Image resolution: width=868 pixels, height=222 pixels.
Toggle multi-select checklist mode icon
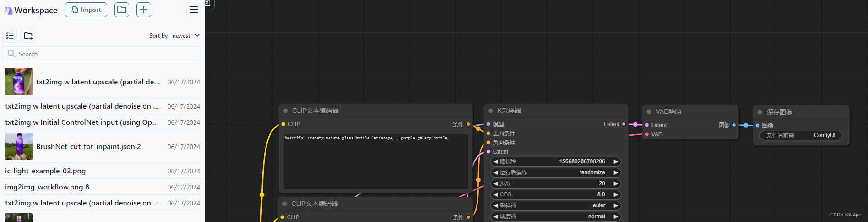tap(10, 35)
